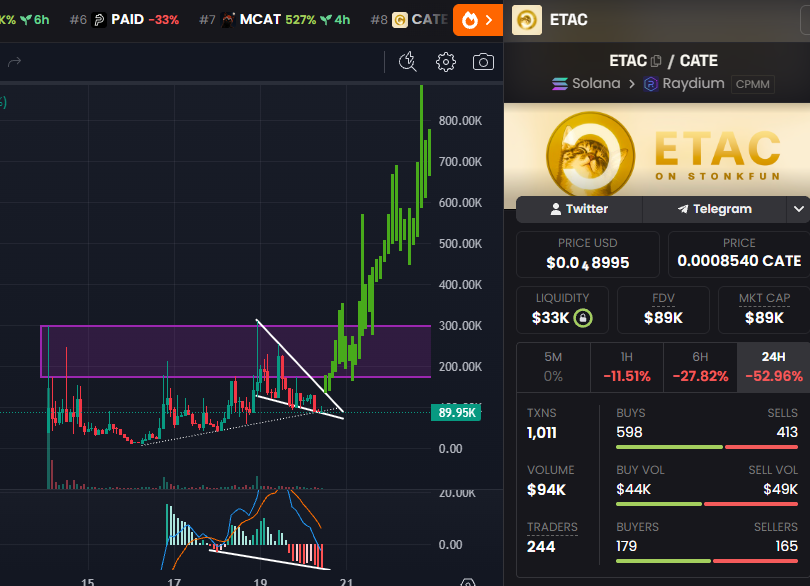This screenshot has height=586, width=810.
Task: Click the liquidity lock icon
Action: [x=583, y=317]
